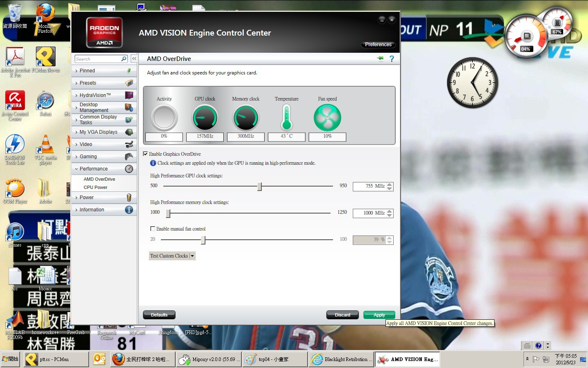Select the Recycle Bin desktop icon
This screenshot has width=588, height=368.
15,16
